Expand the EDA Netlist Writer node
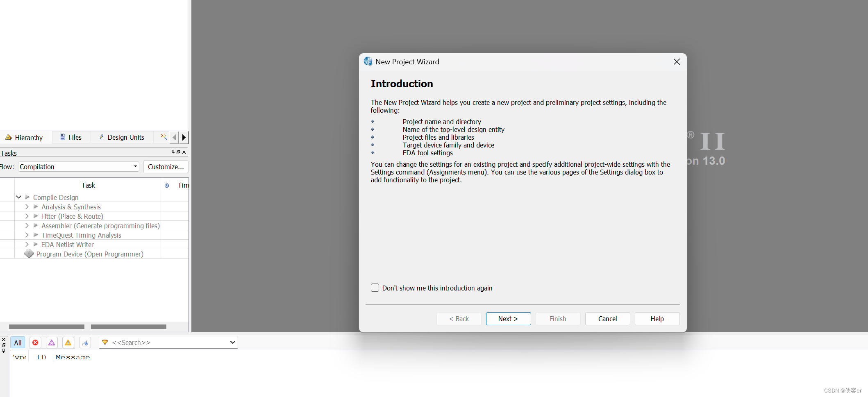Viewport: 868px width, 397px height. pos(27,244)
